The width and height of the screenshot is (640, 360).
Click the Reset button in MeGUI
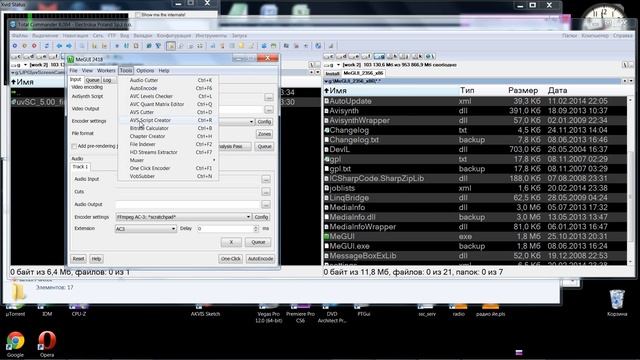coord(78,259)
